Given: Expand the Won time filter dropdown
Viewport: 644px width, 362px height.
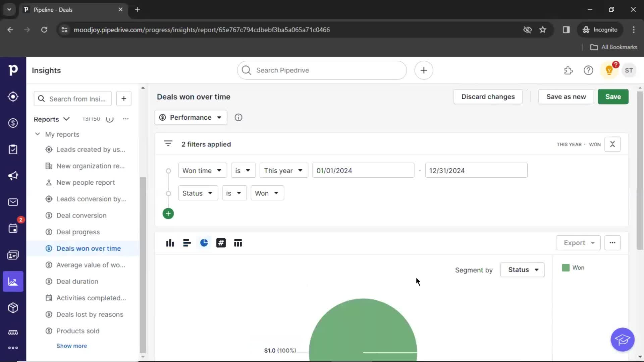Looking at the screenshot, I should pyautogui.click(x=202, y=170).
